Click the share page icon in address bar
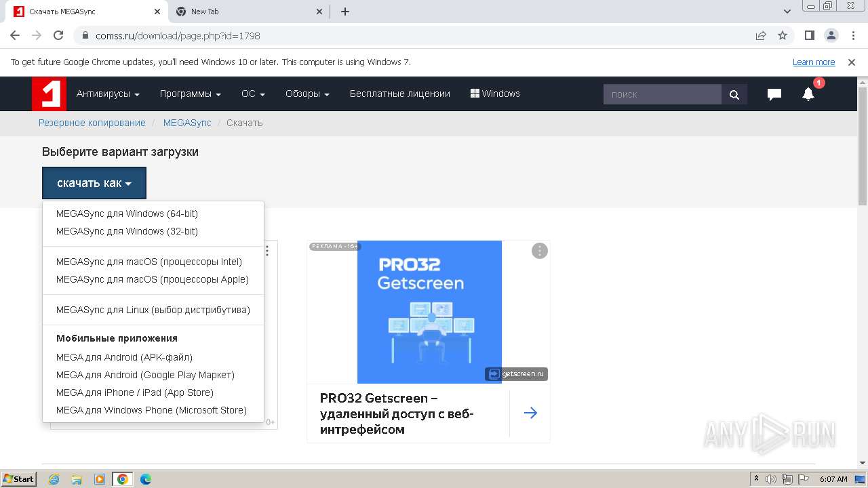This screenshot has height=488, width=868. coord(761,35)
